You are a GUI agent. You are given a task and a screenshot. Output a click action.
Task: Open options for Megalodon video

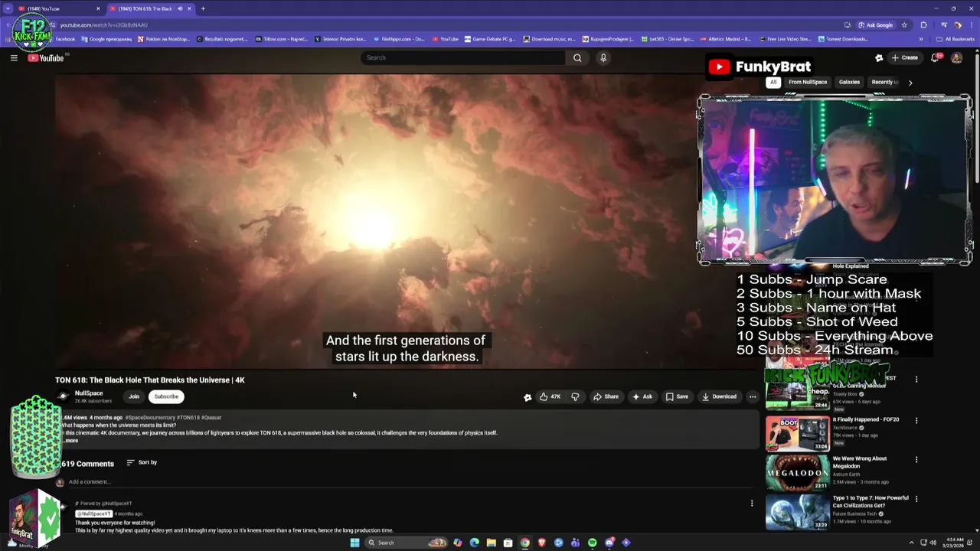pyautogui.click(x=916, y=460)
